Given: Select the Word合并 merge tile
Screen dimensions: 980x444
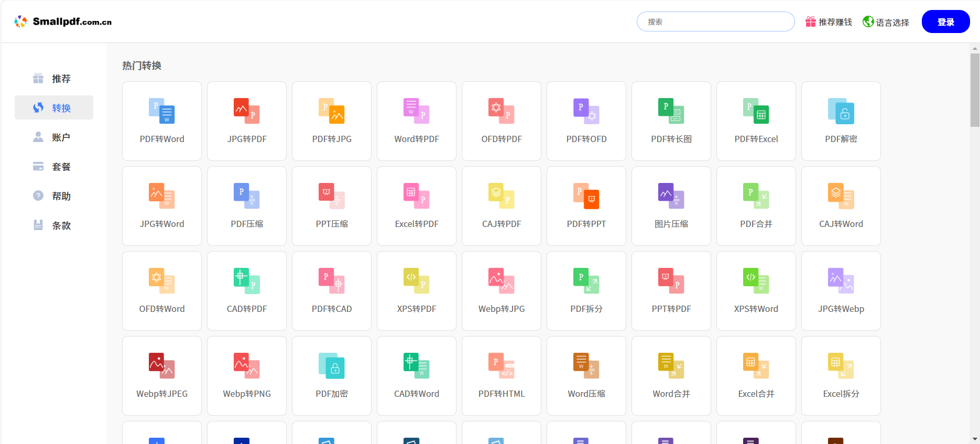Looking at the screenshot, I should click(x=671, y=376).
